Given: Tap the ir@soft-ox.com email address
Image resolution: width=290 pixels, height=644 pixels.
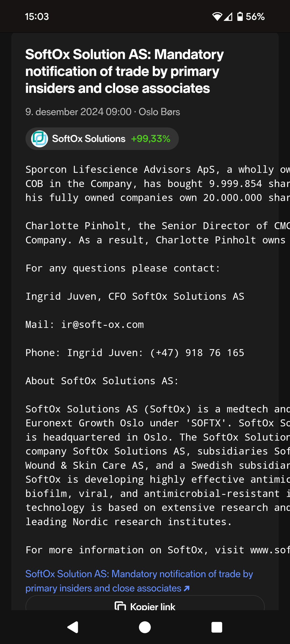Looking at the screenshot, I should coord(102,325).
